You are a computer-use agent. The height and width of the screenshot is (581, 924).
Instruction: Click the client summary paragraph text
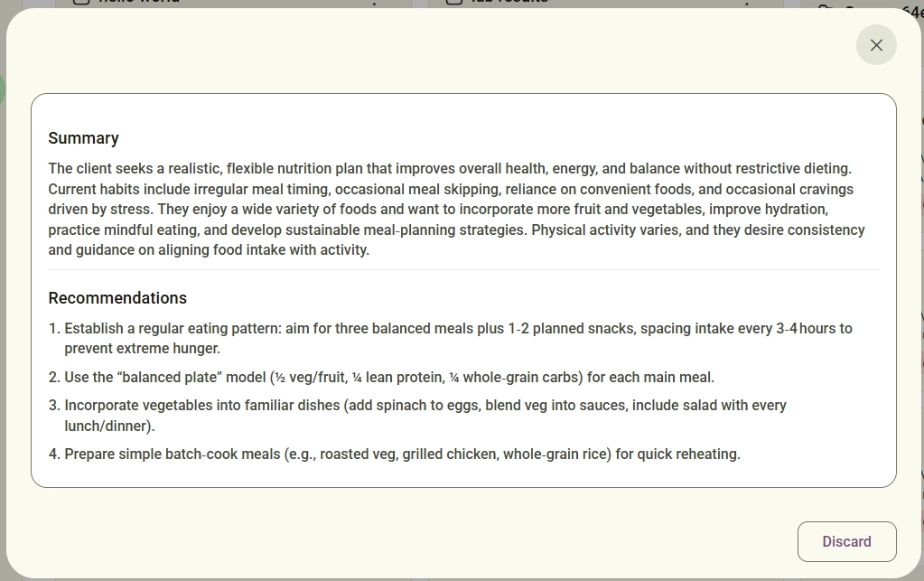pyautogui.click(x=457, y=210)
